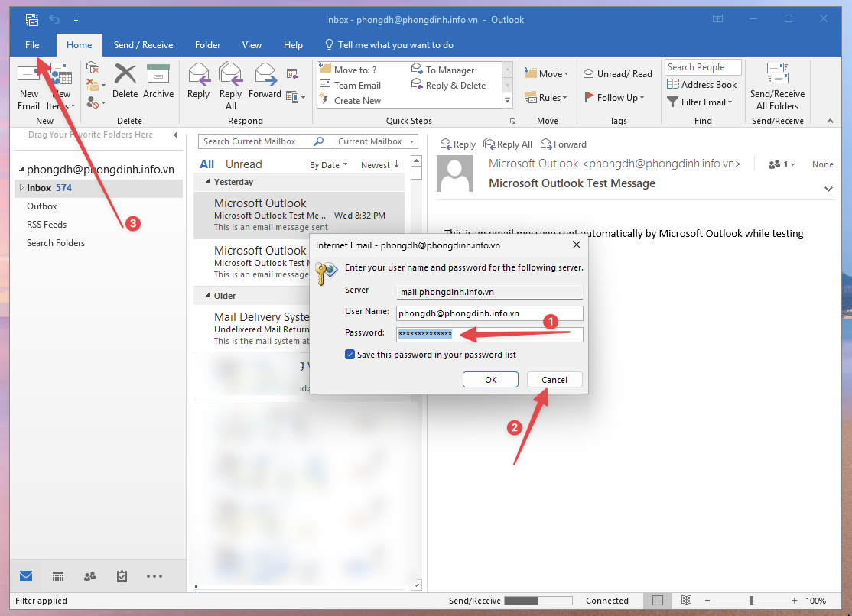
Task: Open the File tab
Action: (x=32, y=45)
